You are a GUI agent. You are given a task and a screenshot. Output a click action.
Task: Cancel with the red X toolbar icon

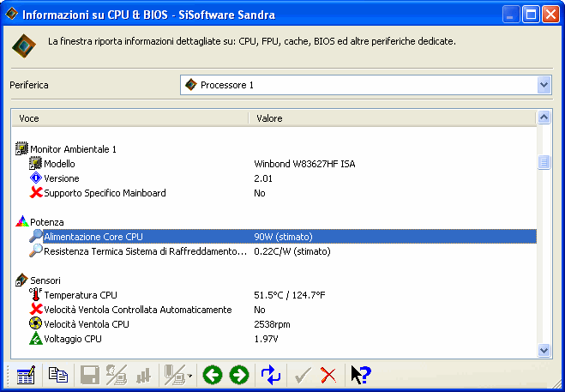(x=328, y=376)
